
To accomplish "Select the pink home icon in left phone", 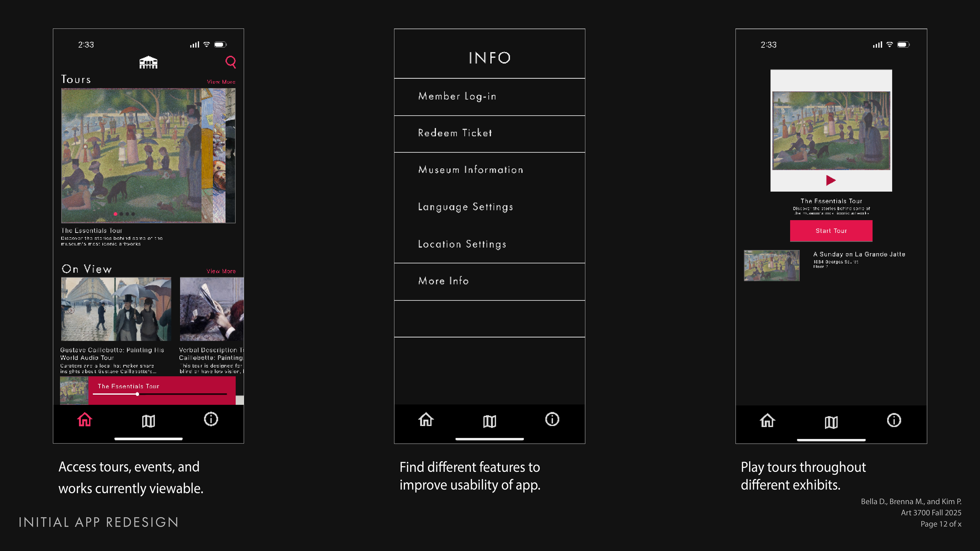I will (x=85, y=420).
